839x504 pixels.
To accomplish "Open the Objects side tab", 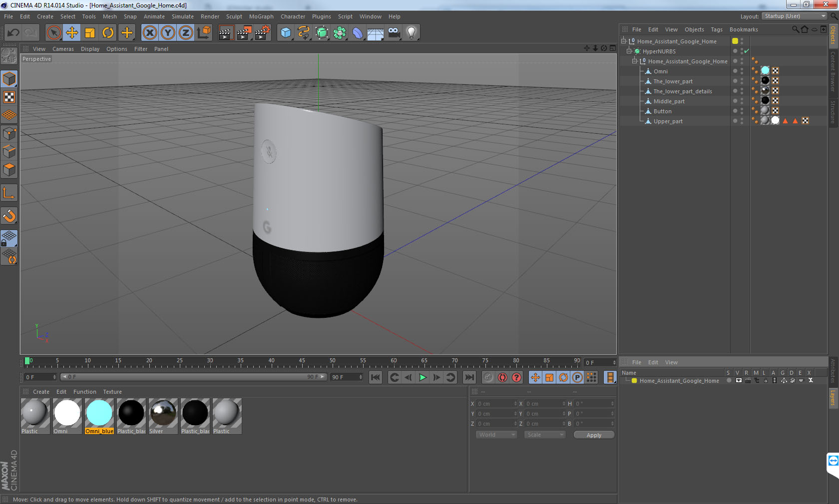I will [x=833, y=35].
